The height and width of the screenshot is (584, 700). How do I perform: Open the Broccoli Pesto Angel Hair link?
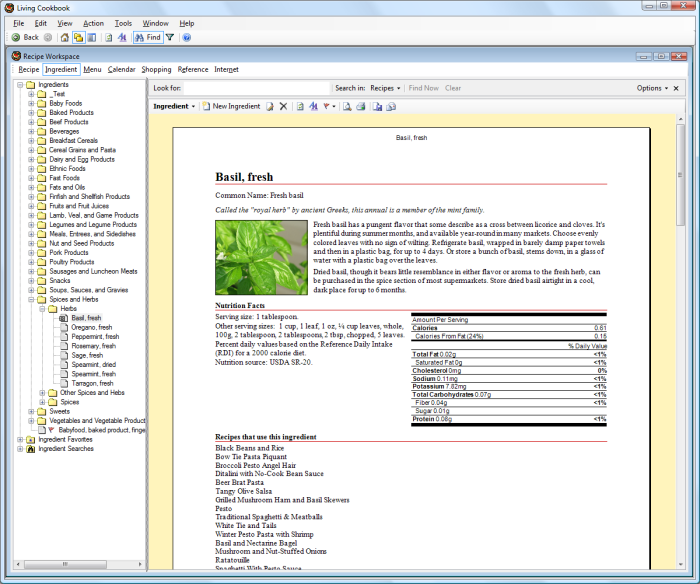point(255,465)
